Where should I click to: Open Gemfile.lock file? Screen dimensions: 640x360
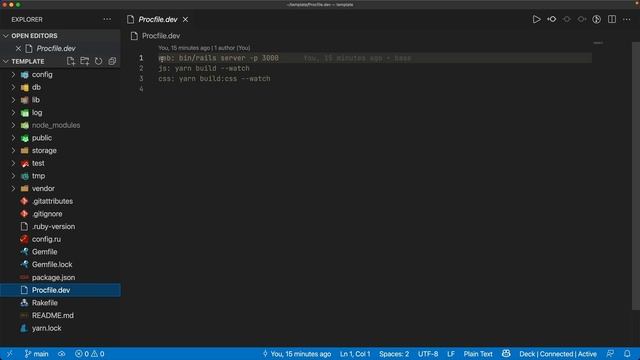(60, 264)
